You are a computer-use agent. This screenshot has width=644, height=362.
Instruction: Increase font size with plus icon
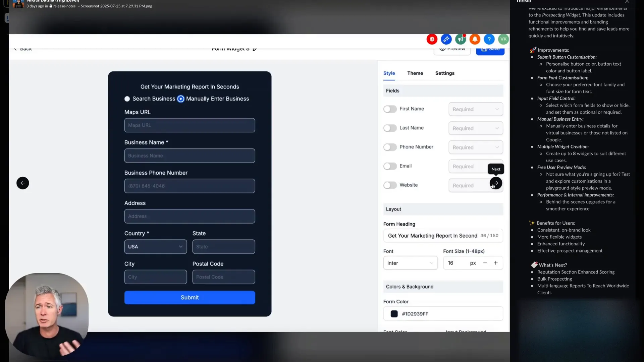click(496, 263)
